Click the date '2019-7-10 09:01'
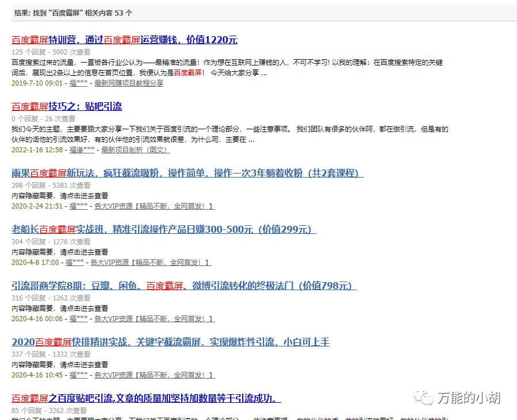517x420 pixels. (x=37, y=83)
